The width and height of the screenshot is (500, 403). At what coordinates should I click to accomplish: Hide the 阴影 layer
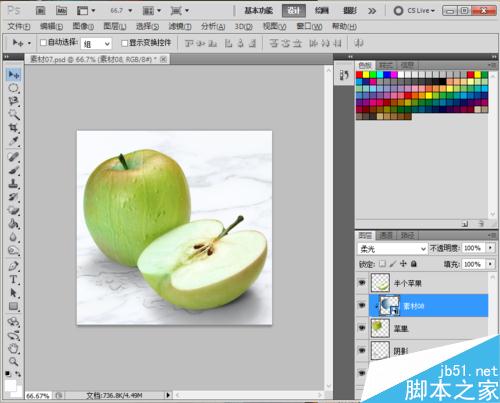click(362, 350)
